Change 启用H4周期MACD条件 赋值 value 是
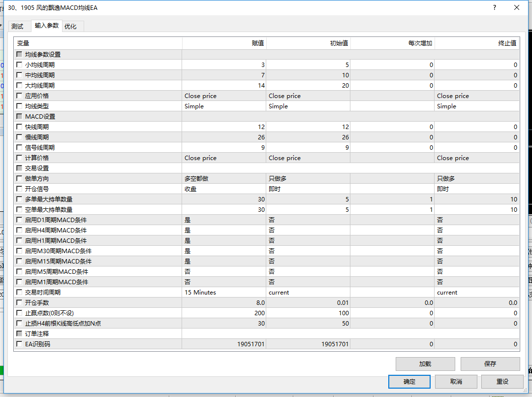The width and height of the screenshot is (532, 397). pyautogui.click(x=224, y=230)
